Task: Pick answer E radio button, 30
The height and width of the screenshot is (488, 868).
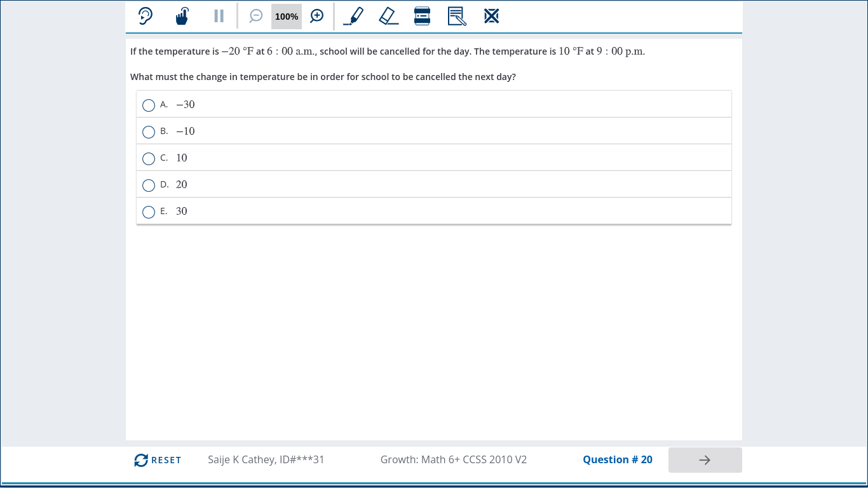Action: (149, 212)
